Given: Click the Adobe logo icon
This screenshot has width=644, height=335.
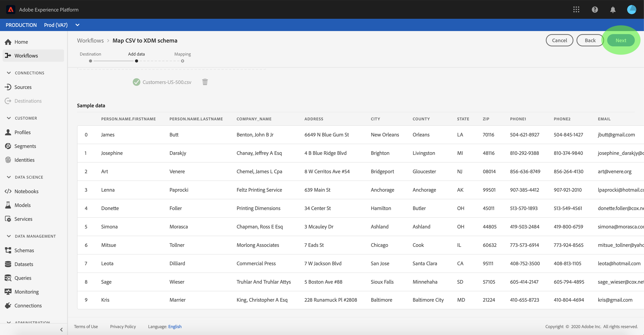Looking at the screenshot, I should point(11,10).
